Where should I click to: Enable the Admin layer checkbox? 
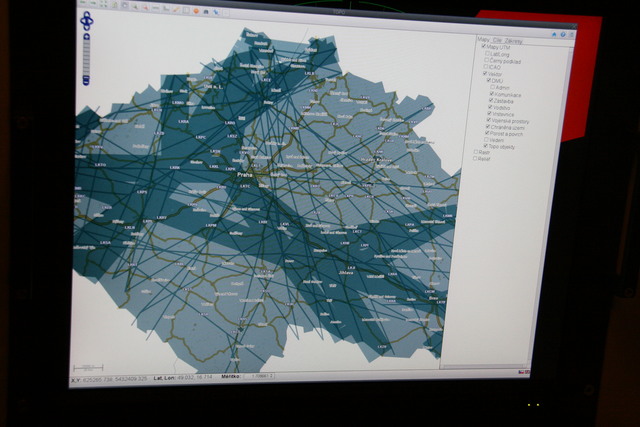[x=493, y=87]
